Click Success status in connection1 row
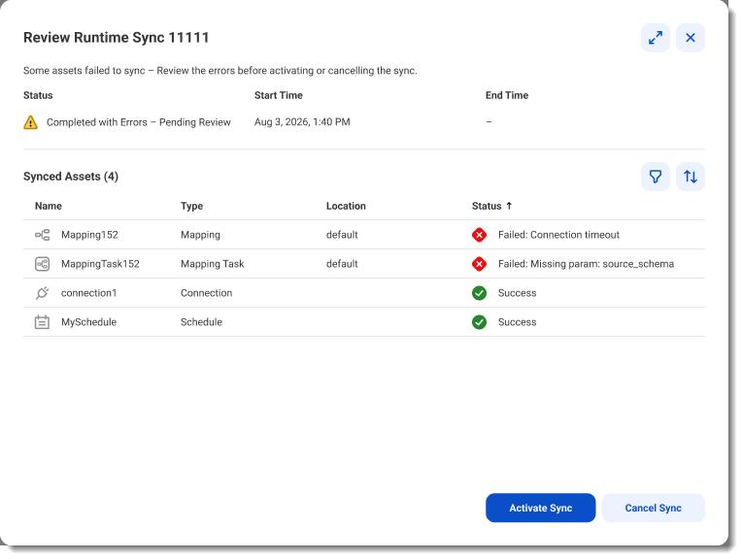The image size is (743, 560). tap(517, 293)
